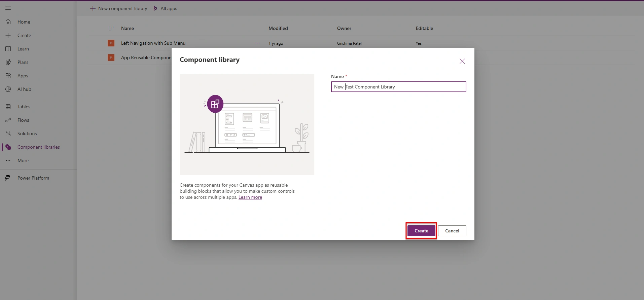The image size is (644, 300).
Task: Click the Component libraries icon
Action: click(x=8, y=147)
